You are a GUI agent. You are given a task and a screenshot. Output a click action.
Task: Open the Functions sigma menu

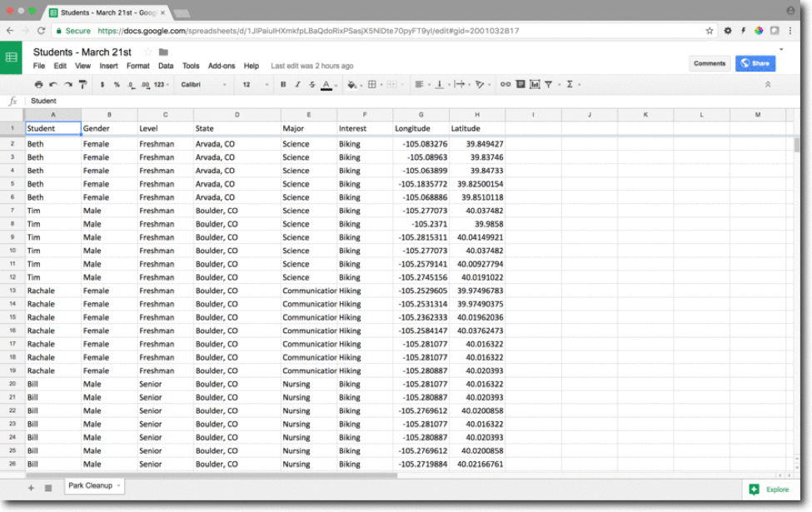pos(570,84)
